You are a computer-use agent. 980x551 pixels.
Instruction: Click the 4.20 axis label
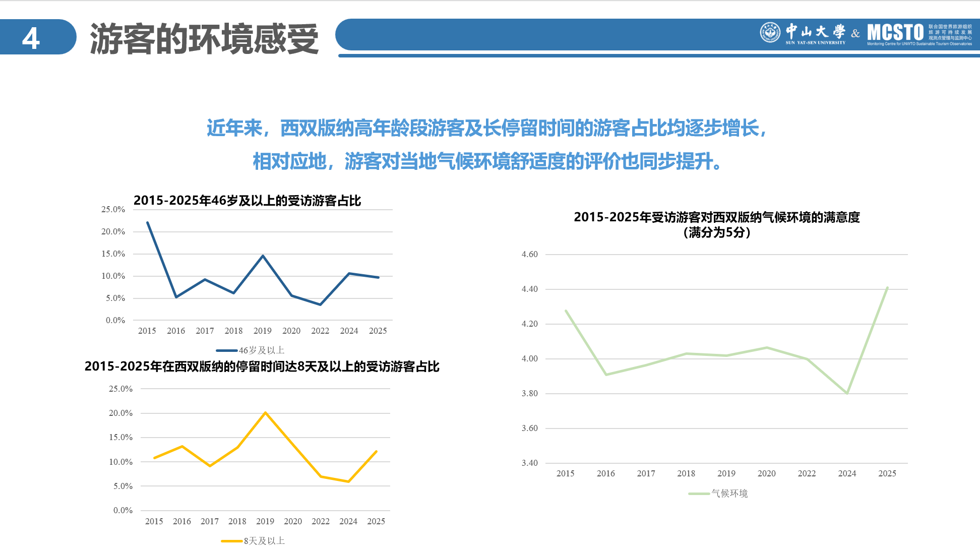(x=529, y=324)
